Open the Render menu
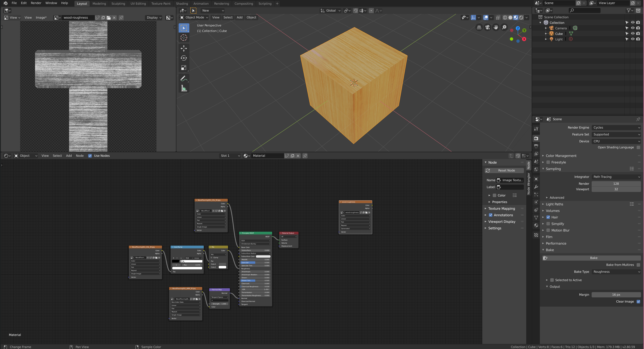 [36, 3]
